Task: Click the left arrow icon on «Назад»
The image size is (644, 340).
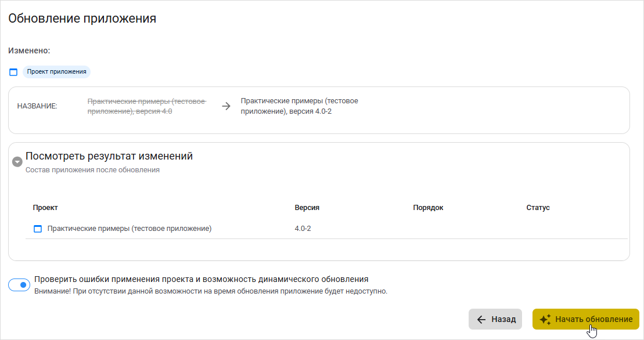Action: point(481,320)
